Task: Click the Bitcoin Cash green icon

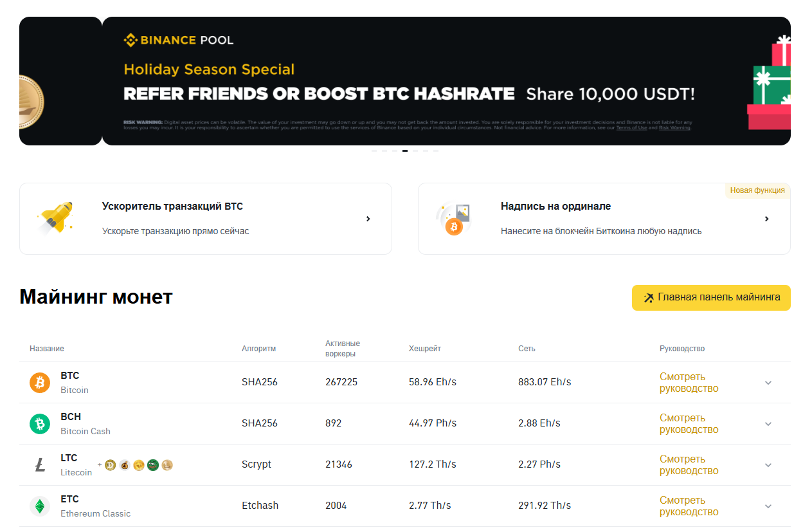Action: click(x=40, y=424)
